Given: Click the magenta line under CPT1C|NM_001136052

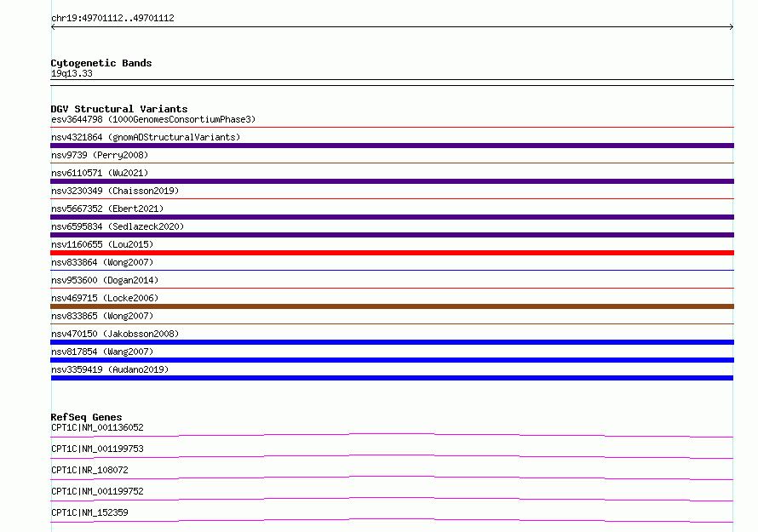Looking at the screenshot, I should (392, 435).
